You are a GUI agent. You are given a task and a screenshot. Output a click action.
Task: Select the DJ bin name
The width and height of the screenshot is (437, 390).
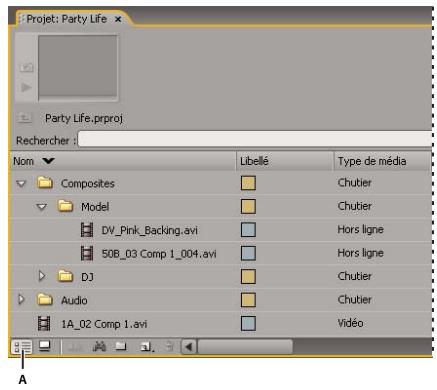pos(87,277)
